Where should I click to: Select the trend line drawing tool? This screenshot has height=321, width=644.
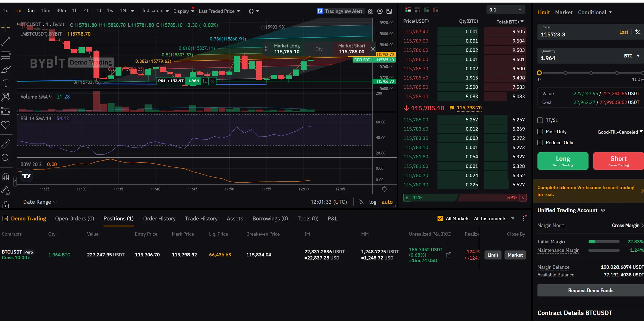click(x=6, y=42)
